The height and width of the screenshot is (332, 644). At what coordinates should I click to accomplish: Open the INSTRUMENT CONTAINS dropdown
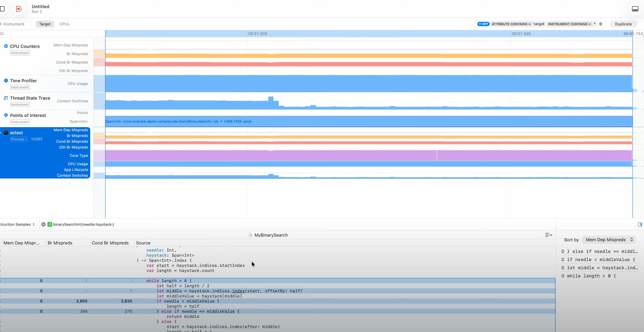pos(569,24)
